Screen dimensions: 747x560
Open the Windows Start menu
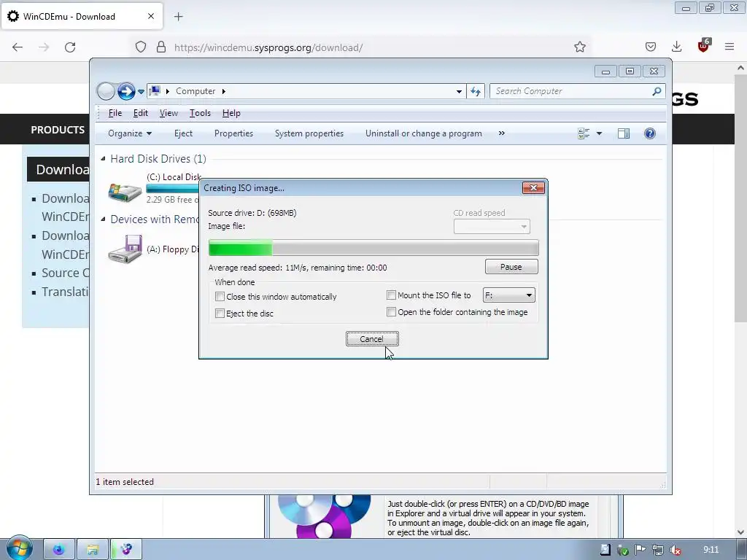[19, 548]
